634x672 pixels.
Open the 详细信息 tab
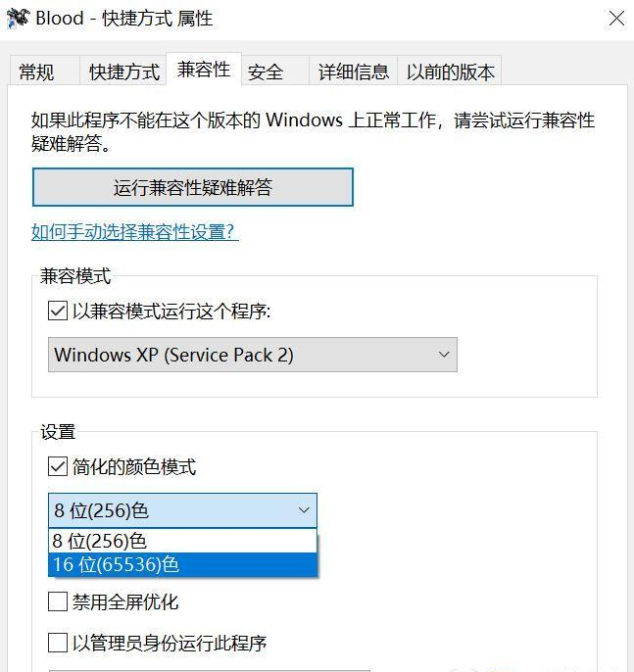click(x=353, y=72)
